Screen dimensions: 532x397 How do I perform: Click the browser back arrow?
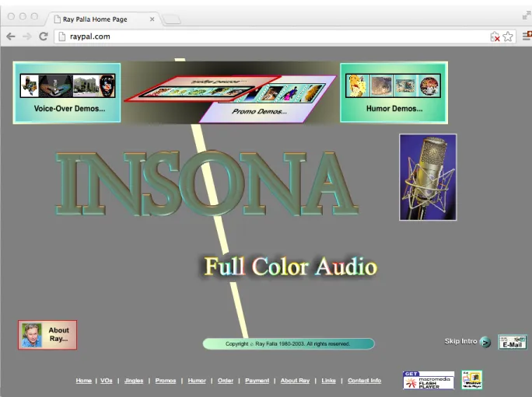(11, 37)
